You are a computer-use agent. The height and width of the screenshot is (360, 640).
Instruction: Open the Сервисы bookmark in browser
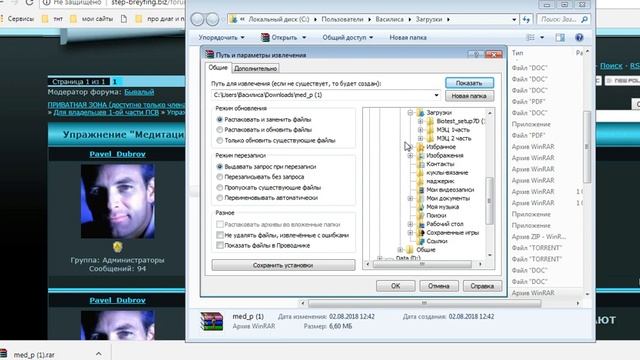(17, 19)
